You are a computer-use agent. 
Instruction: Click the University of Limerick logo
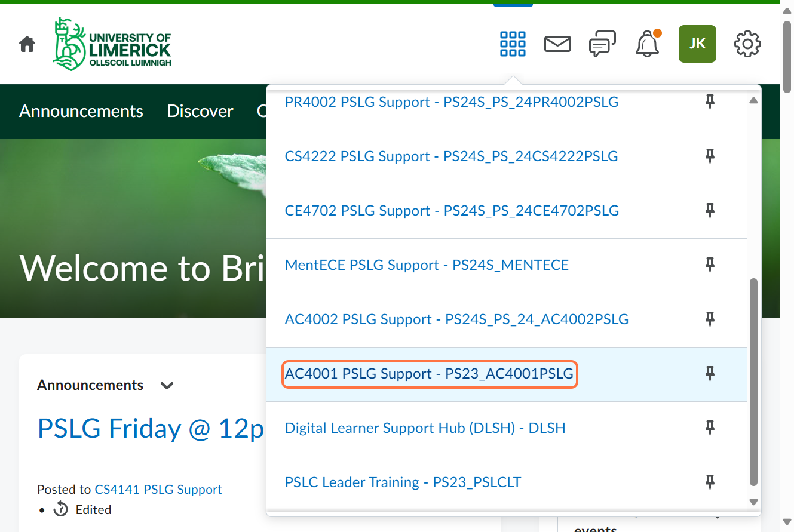(x=112, y=44)
